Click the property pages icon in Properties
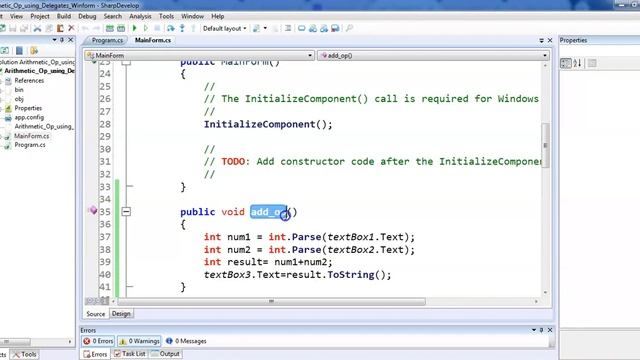The width and height of the screenshot is (640, 360). pyautogui.click(x=592, y=63)
